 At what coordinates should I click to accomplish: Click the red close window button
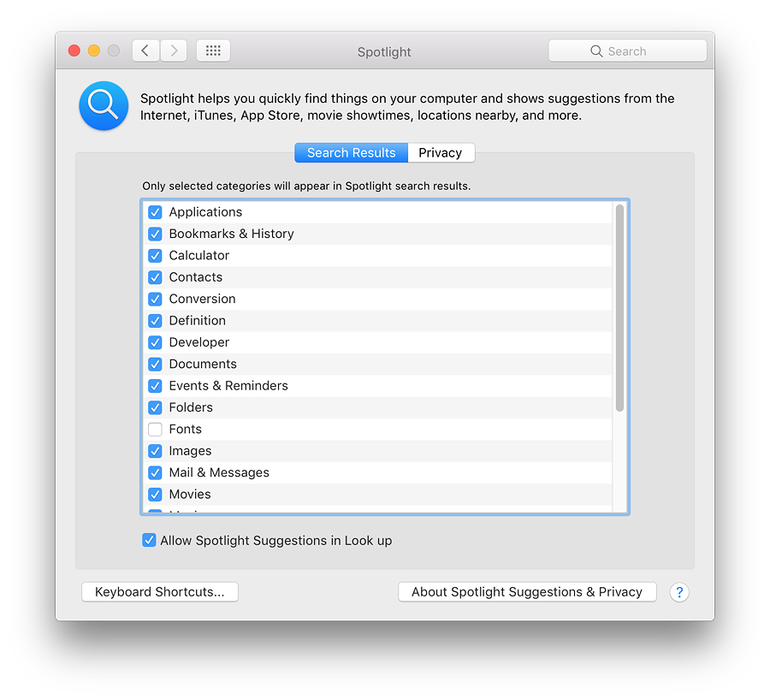74,50
